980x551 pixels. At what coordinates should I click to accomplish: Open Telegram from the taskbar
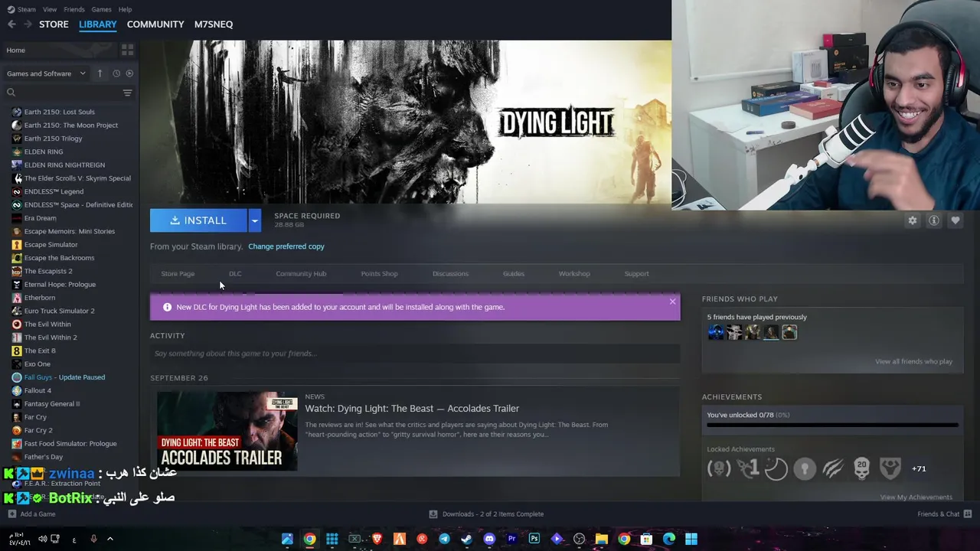(x=444, y=539)
